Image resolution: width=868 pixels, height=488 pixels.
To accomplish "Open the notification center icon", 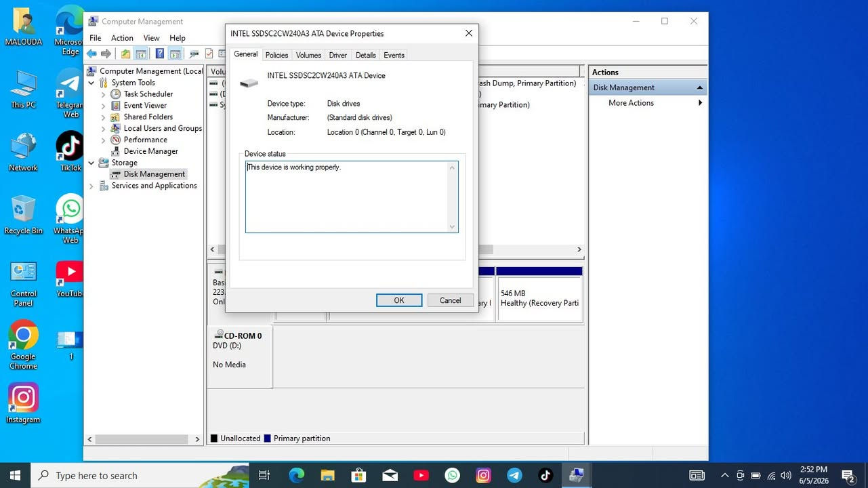I will coord(847,476).
